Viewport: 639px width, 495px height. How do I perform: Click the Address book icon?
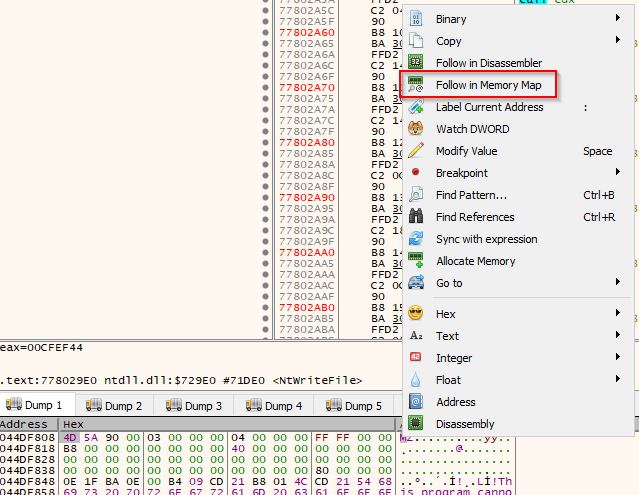[x=416, y=402]
